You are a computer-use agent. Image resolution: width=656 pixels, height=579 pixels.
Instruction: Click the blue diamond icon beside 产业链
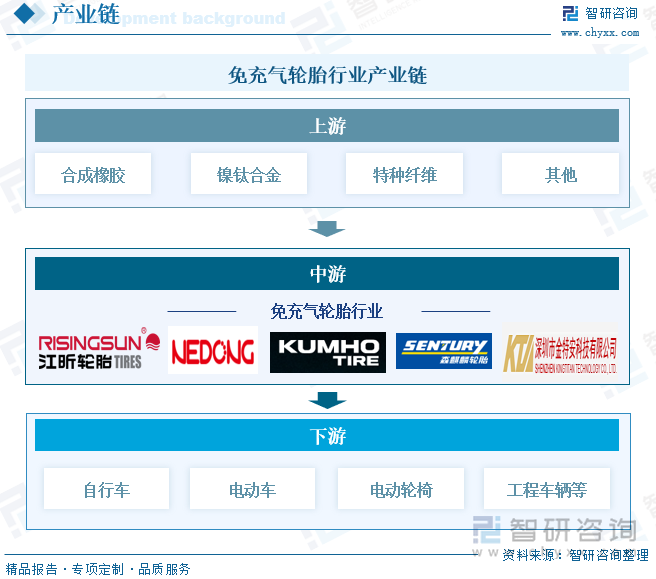(x=25, y=13)
